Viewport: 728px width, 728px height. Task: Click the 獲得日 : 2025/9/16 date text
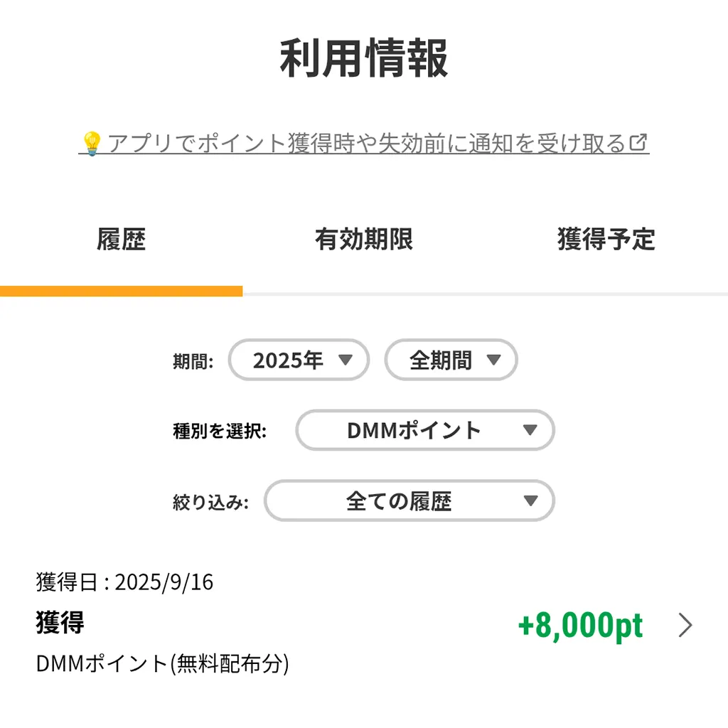pyautogui.click(x=124, y=582)
